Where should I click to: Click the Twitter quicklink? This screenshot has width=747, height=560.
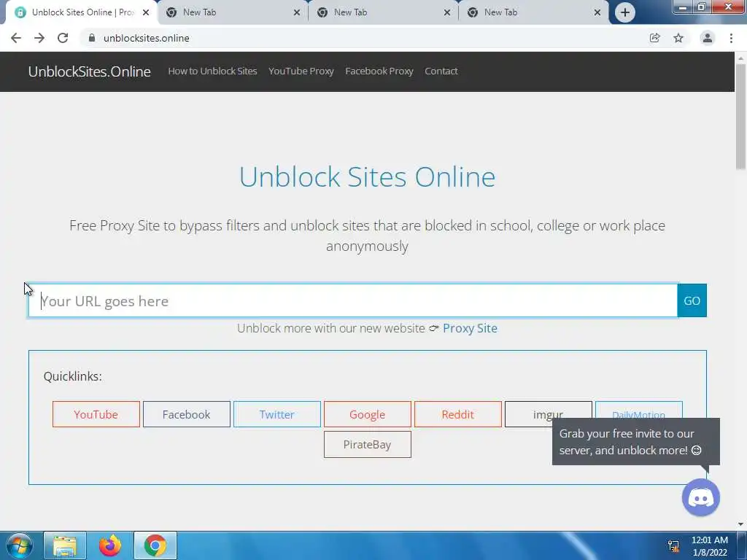click(x=277, y=414)
